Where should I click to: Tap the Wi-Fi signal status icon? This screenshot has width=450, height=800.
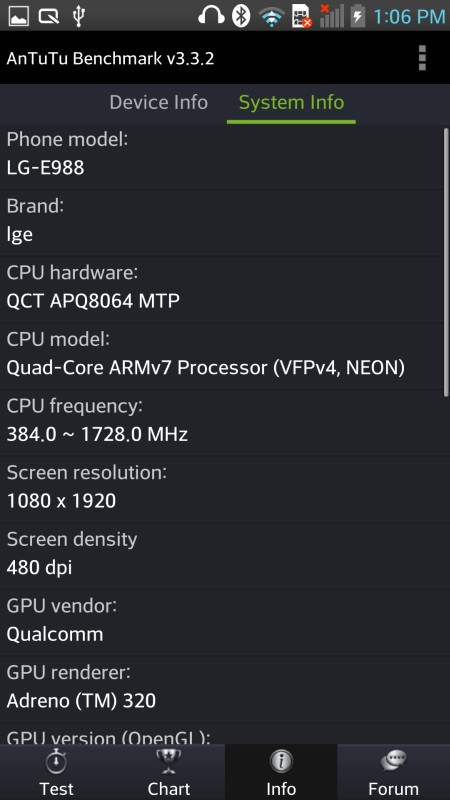coord(271,17)
